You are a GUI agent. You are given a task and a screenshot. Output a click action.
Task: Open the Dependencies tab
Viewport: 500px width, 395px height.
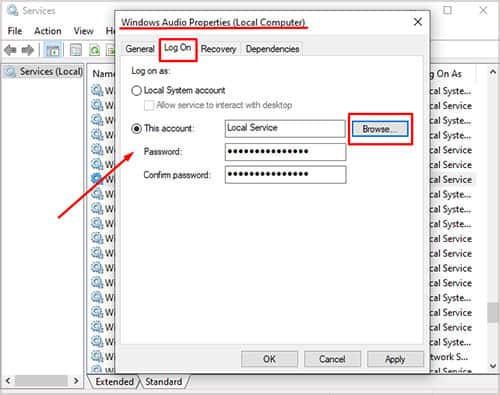tap(272, 49)
